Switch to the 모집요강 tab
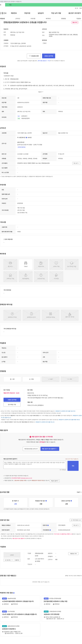 click(2, 19)
